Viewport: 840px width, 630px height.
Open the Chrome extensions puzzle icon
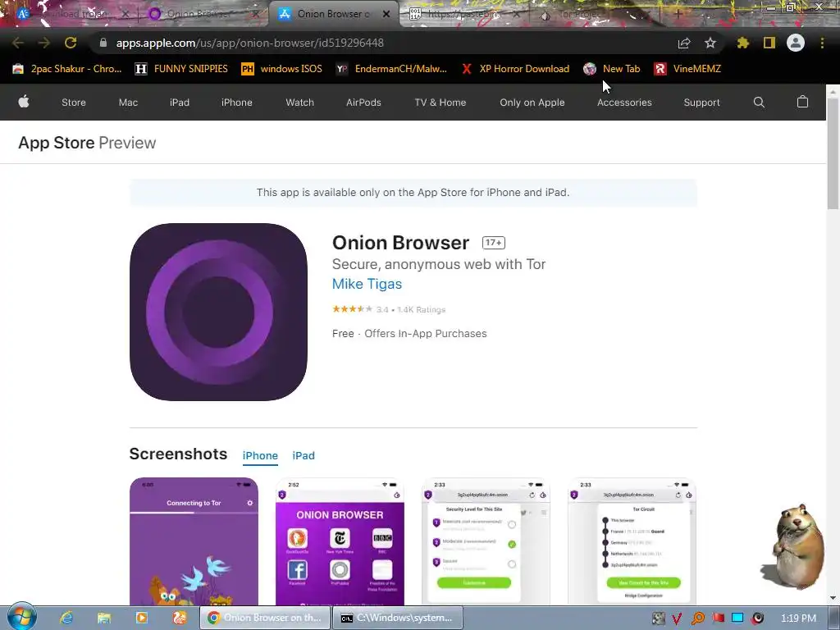click(743, 43)
